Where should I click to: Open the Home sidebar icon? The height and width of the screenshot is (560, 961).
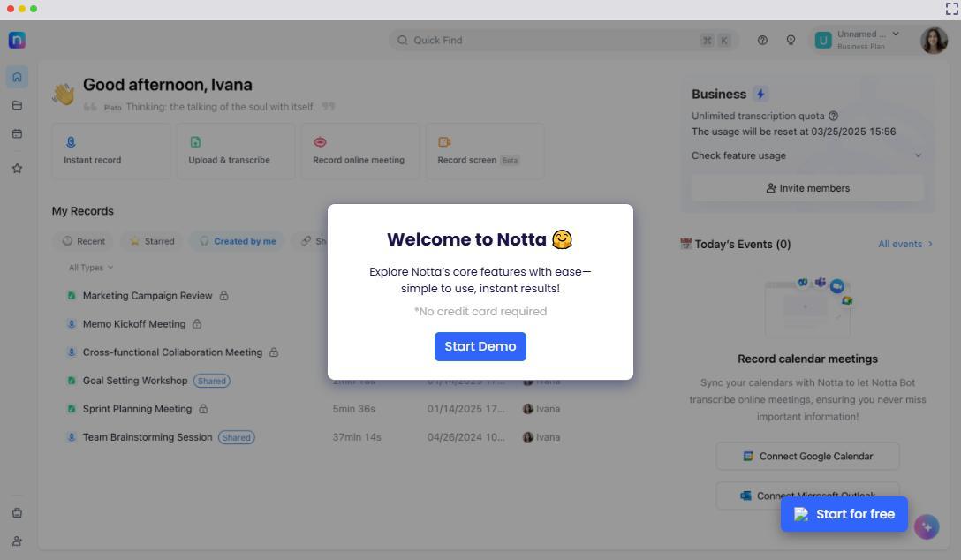click(x=17, y=77)
